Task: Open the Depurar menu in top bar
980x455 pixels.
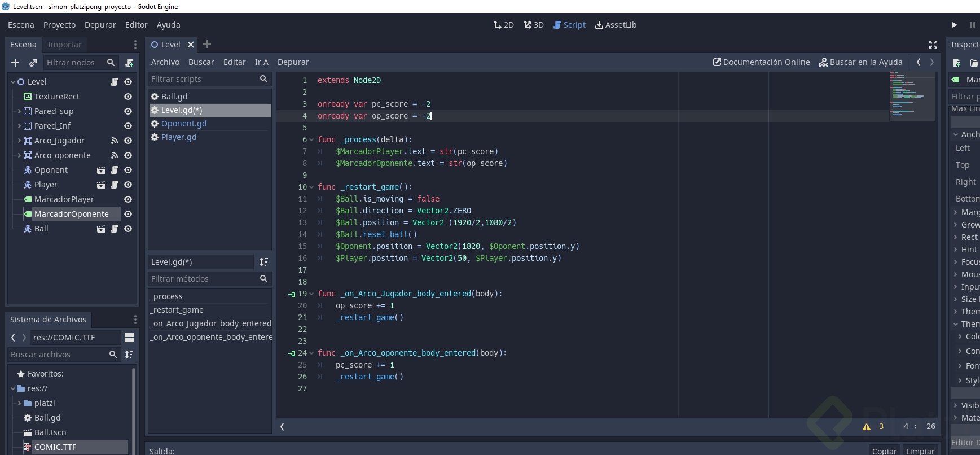Action: (x=100, y=25)
